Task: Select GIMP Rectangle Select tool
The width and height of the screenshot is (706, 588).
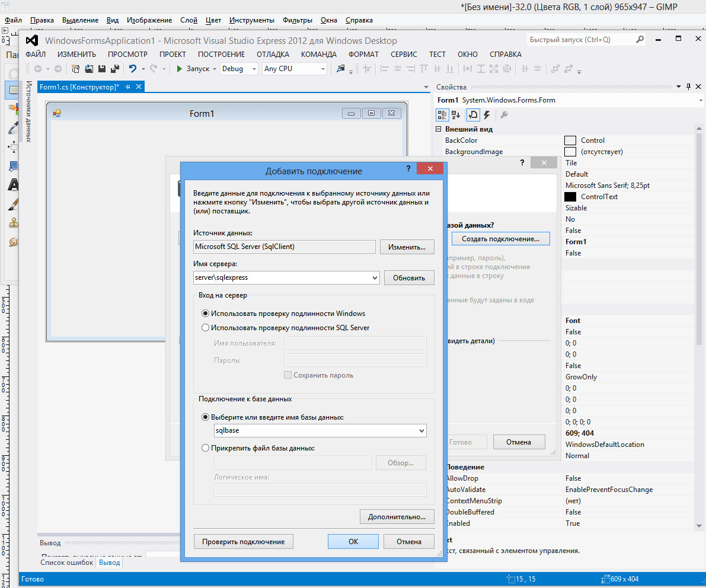Action: 12,90
